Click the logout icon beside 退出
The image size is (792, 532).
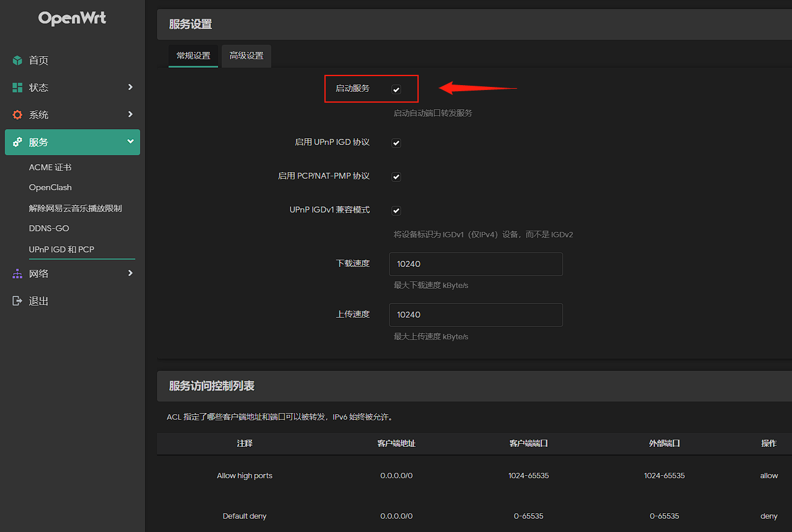coord(18,301)
